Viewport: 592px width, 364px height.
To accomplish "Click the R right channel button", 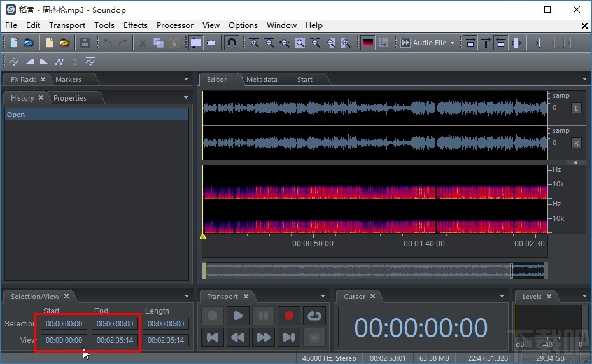I will point(577,143).
